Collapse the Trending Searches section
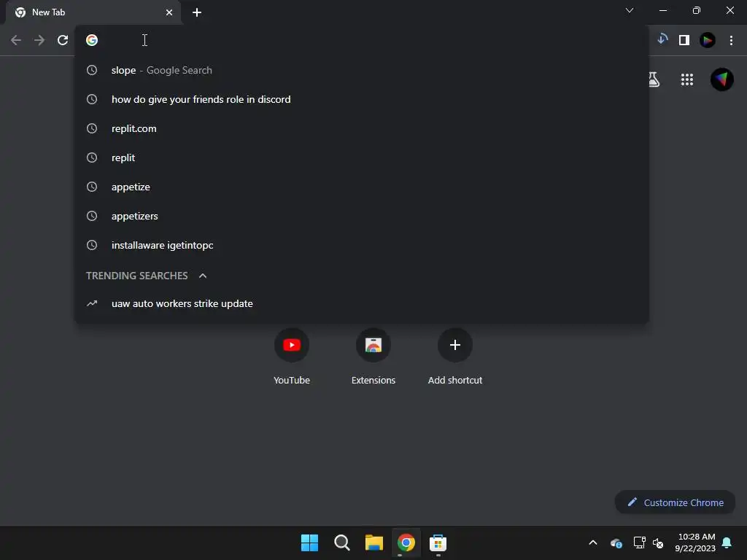This screenshot has width=747, height=560. tap(203, 276)
